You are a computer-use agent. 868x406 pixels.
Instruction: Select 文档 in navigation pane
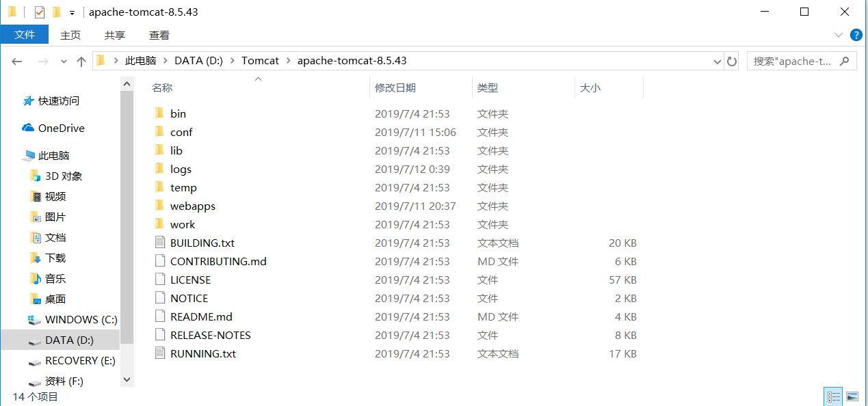[55, 238]
